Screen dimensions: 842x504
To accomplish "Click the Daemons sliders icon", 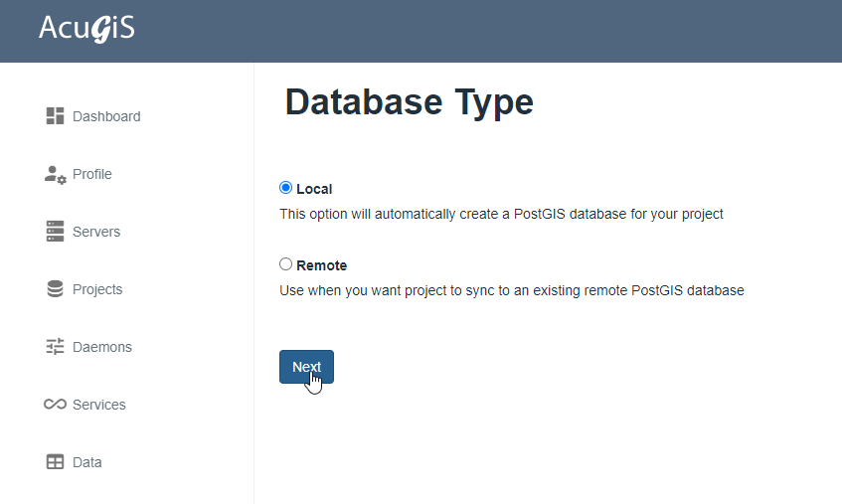I will coord(56,347).
